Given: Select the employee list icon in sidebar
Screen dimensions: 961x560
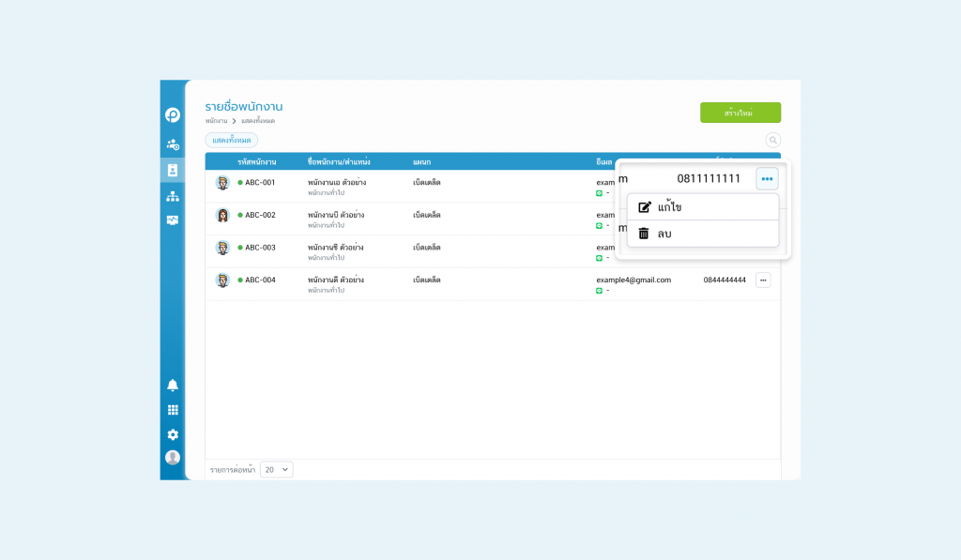Looking at the screenshot, I should 173,170.
